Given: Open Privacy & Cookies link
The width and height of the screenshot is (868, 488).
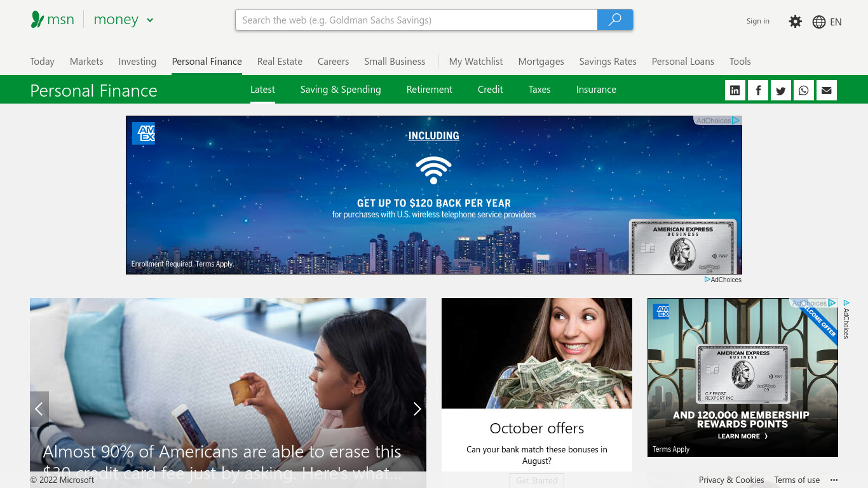Looking at the screenshot, I should coord(731,480).
